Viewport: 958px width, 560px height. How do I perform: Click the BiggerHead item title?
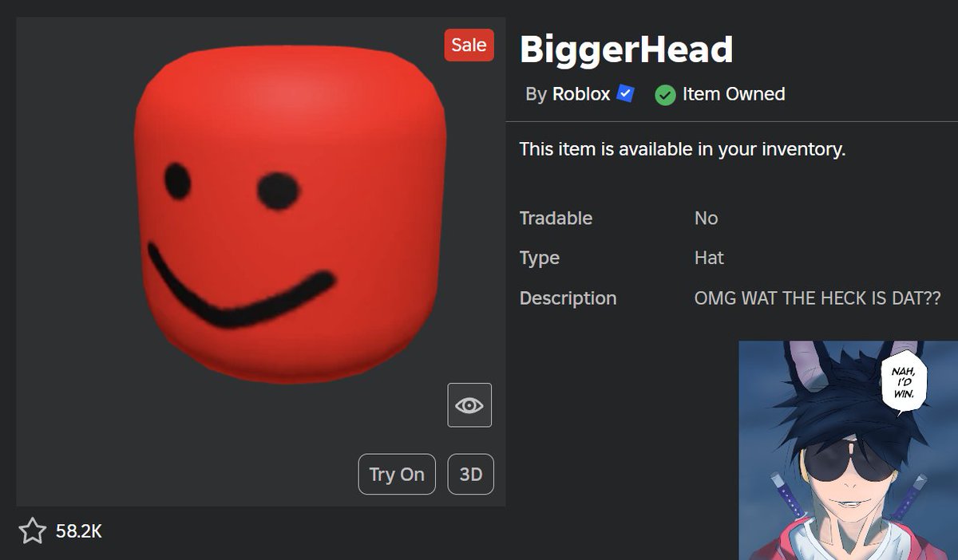point(626,49)
